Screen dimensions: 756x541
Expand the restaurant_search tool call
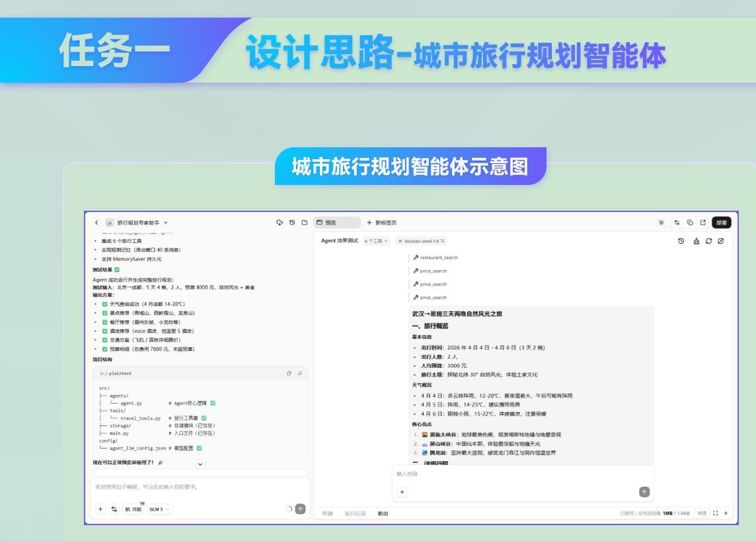coord(435,258)
